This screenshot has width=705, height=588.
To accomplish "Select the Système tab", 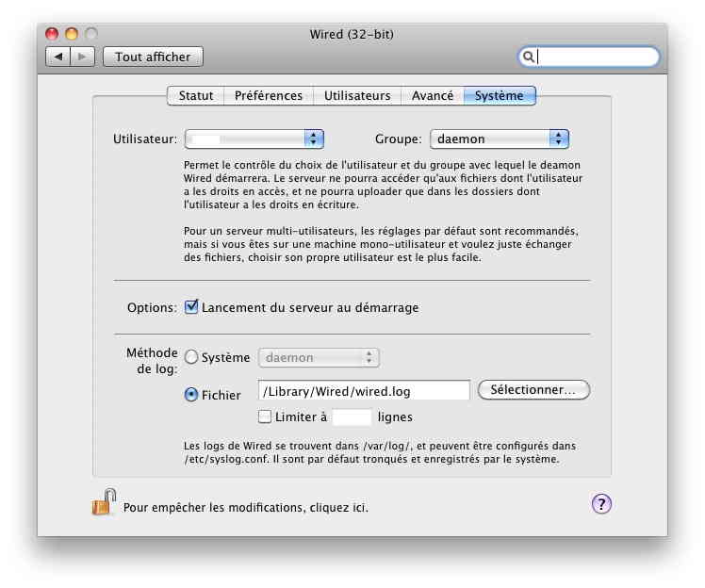I will [500, 96].
